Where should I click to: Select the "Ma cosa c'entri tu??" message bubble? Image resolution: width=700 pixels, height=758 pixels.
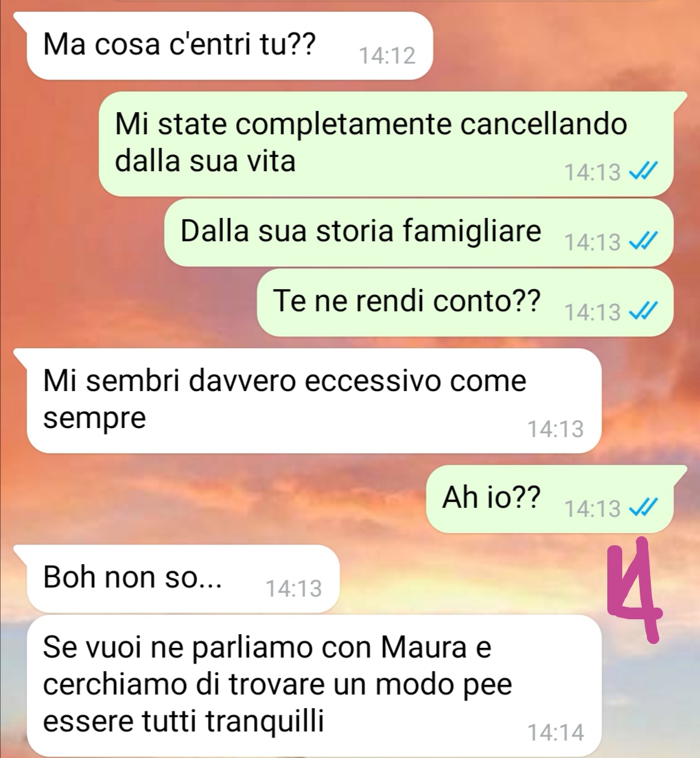229,46
